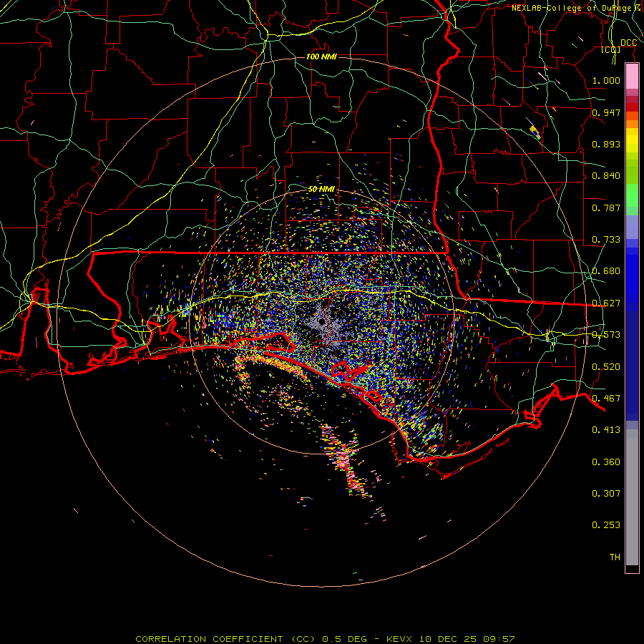Select the 0.947 scale value
This screenshot has height=644, width=644.
(606, 112)
